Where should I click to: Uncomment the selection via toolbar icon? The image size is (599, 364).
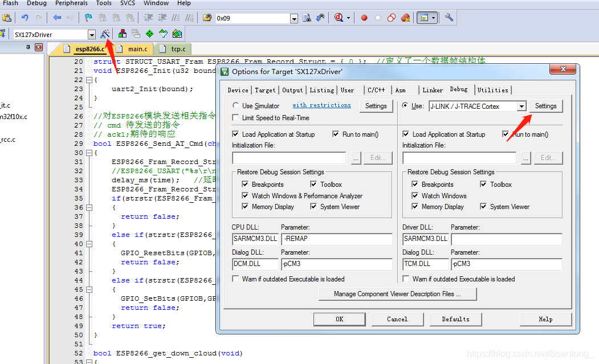tap(189, 18)
